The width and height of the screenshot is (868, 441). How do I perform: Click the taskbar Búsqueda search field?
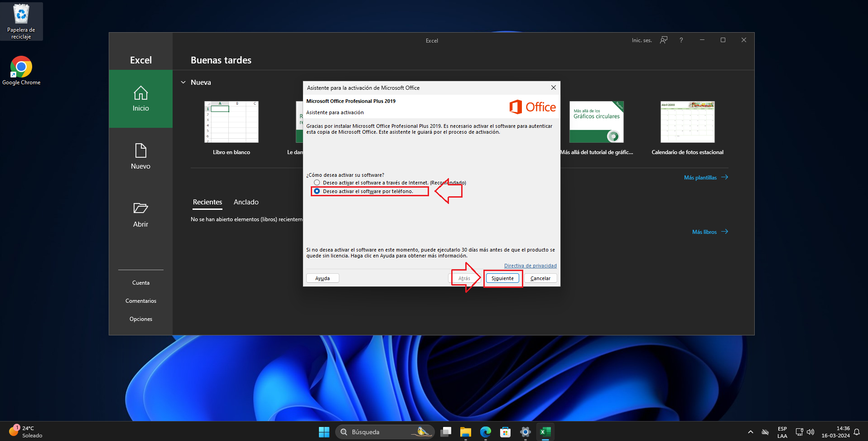[385, 432]
